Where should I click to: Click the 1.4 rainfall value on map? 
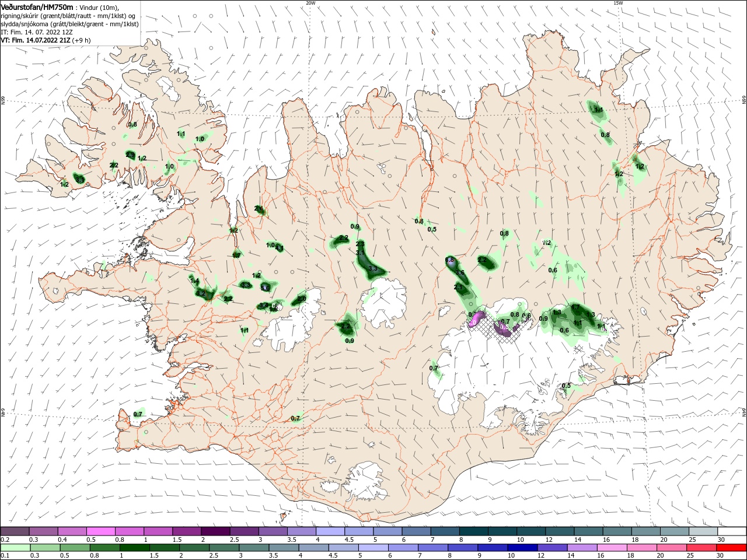(195, 281)
